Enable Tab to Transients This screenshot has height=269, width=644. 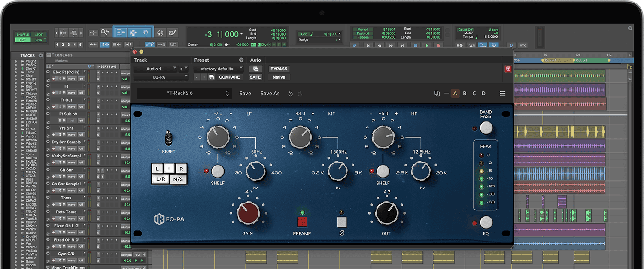click(x=93, y=44)
